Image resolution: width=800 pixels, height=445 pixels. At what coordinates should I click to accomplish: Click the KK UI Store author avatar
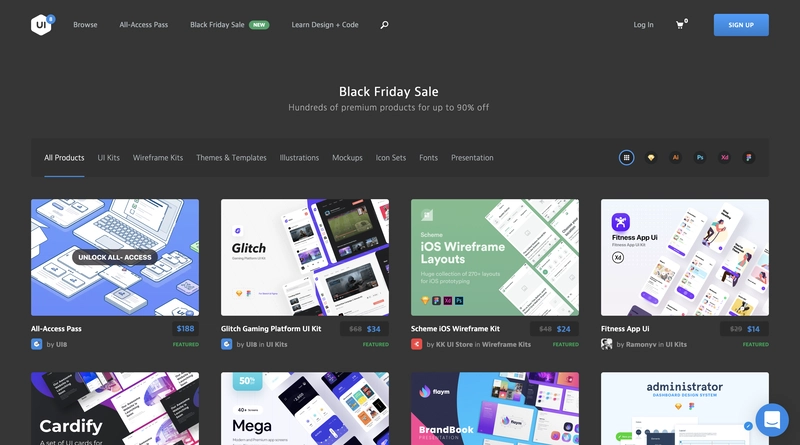pyautogui.click(x=416, y=344)
